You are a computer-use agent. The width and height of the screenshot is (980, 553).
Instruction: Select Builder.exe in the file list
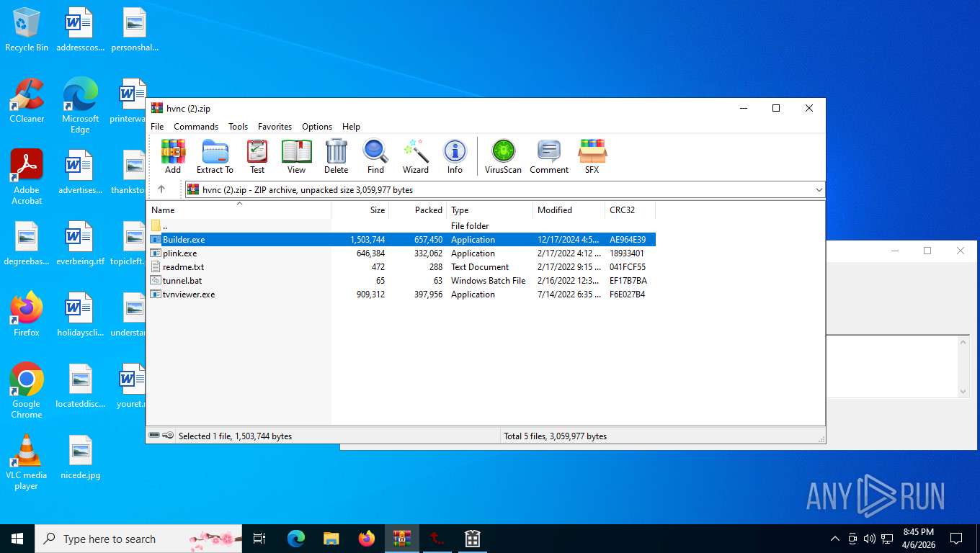click(401, 240)
